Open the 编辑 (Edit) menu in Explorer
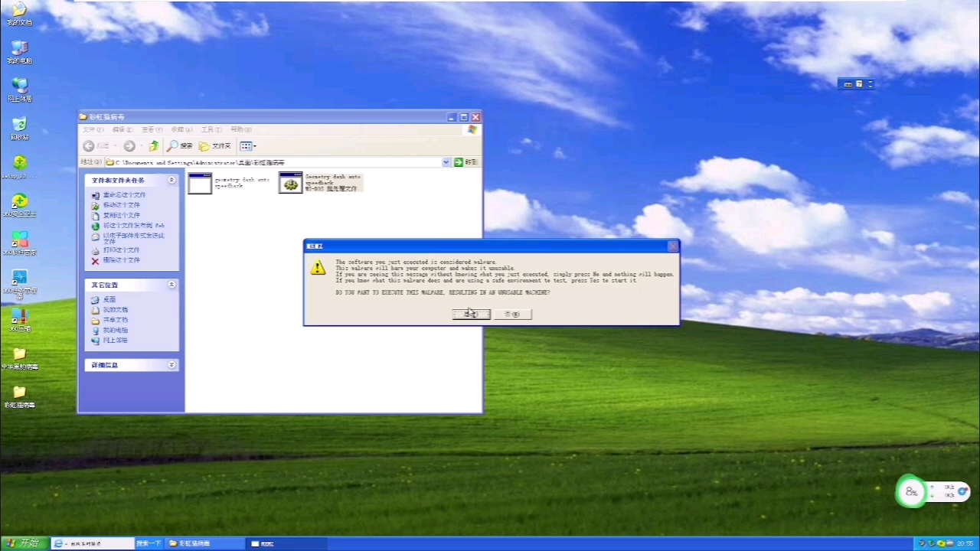980x551 pixels. (x=122, y=129)
